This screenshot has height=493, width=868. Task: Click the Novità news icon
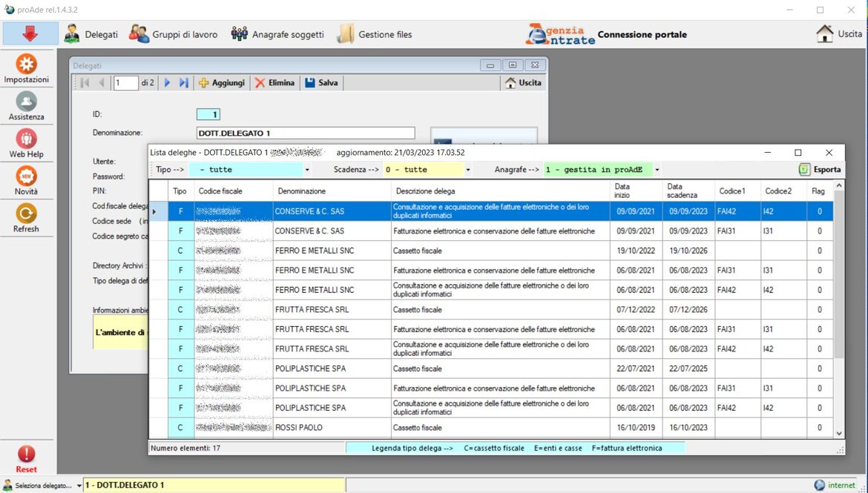tap(27, 177)
